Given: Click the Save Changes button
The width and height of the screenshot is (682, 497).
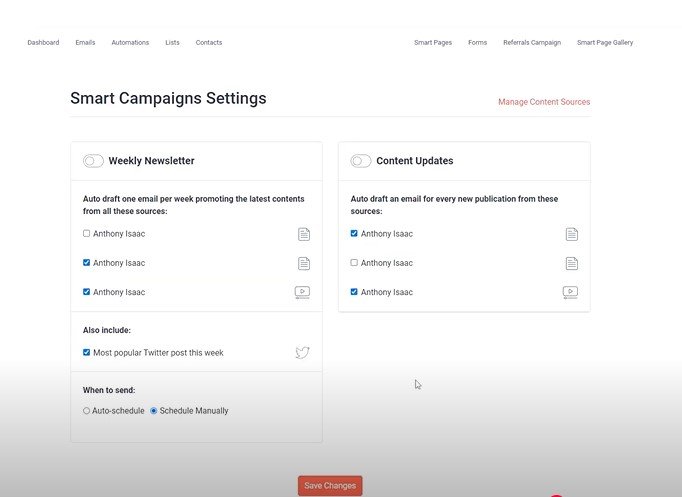Looking at the screenshot, I should (x=330, y=486).
